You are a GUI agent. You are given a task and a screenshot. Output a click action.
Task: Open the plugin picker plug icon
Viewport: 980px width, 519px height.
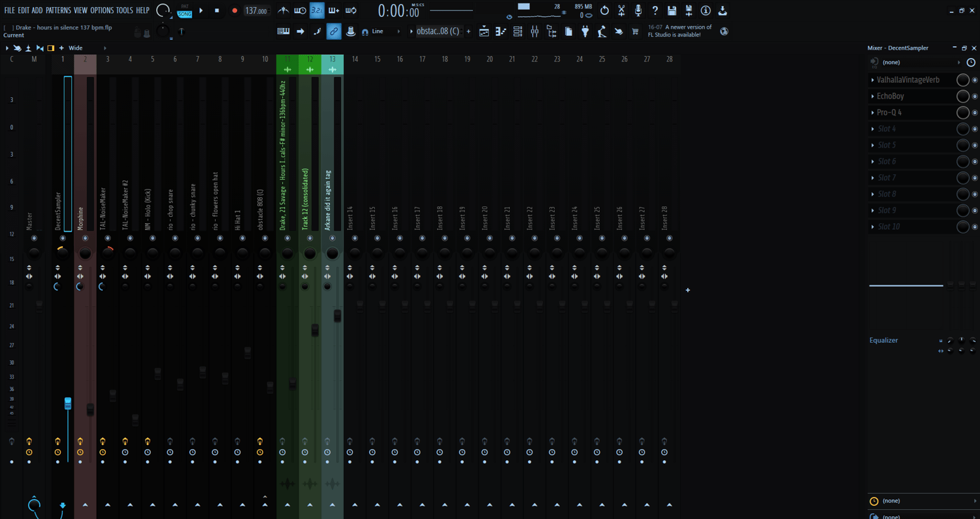585,31
